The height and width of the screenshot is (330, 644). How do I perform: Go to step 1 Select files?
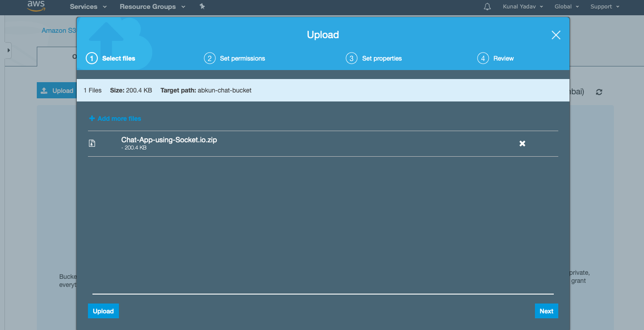click(111, 58)
